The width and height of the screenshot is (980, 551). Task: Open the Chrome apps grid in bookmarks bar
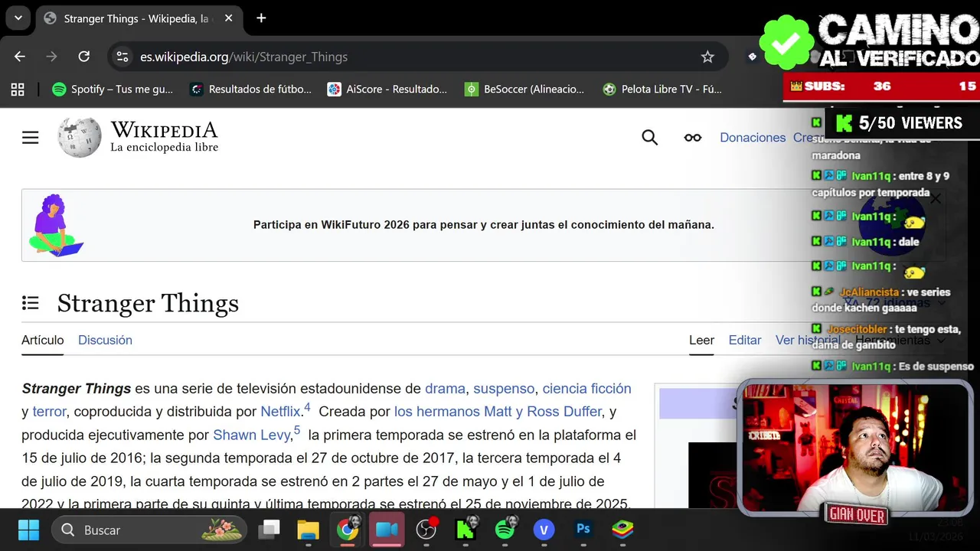tap(18, 90)
